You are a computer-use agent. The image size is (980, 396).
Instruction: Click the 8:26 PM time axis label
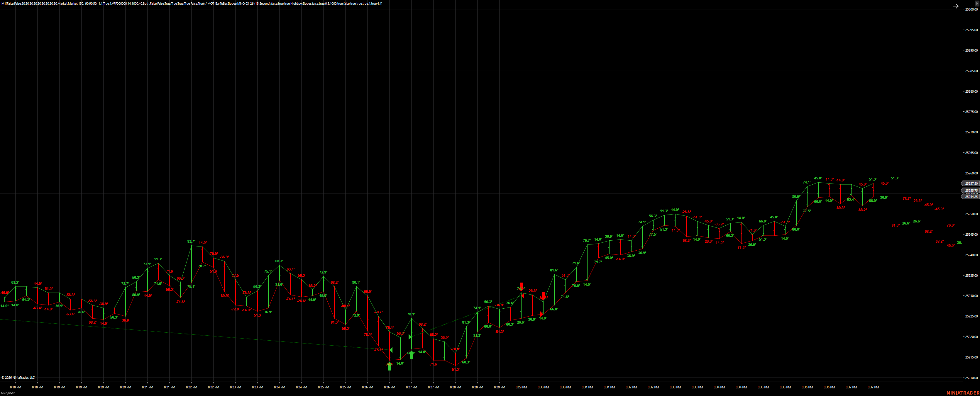point(367,387)
